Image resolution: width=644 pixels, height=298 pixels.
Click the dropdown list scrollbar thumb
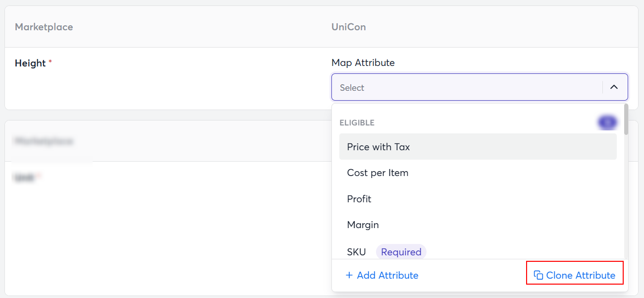click(626, 119)
